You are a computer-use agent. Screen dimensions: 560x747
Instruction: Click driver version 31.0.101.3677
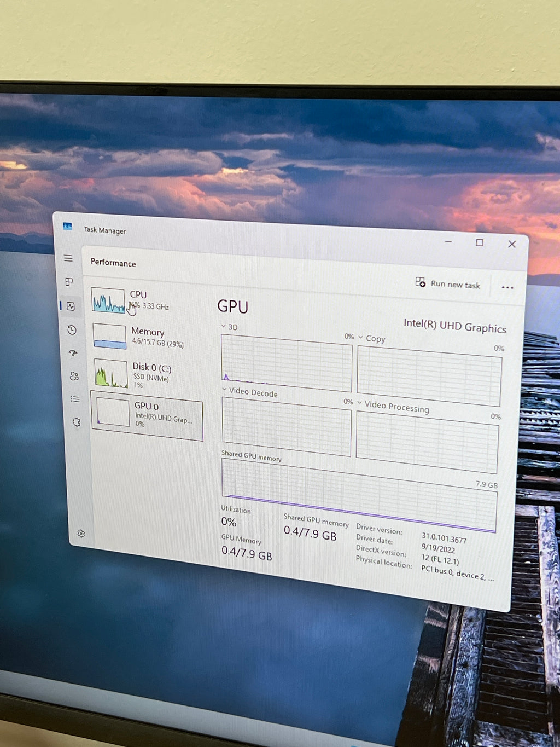point(444,538)
